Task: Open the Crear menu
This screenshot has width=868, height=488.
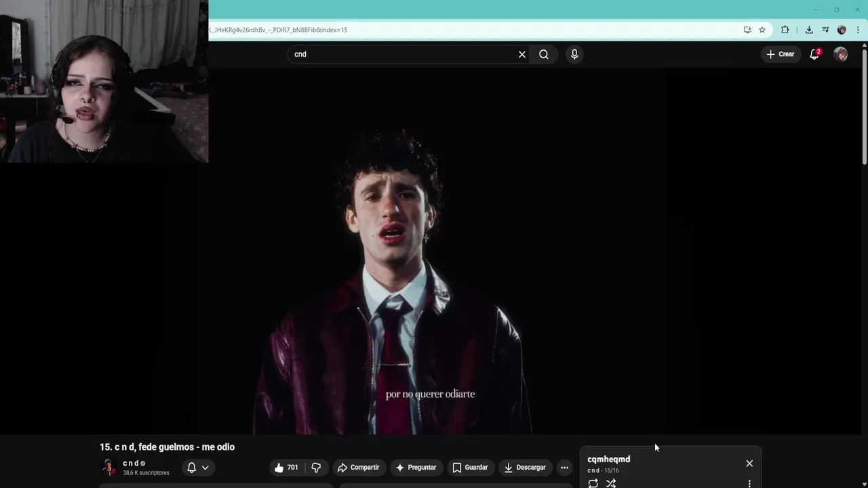Action: [780, 54]
